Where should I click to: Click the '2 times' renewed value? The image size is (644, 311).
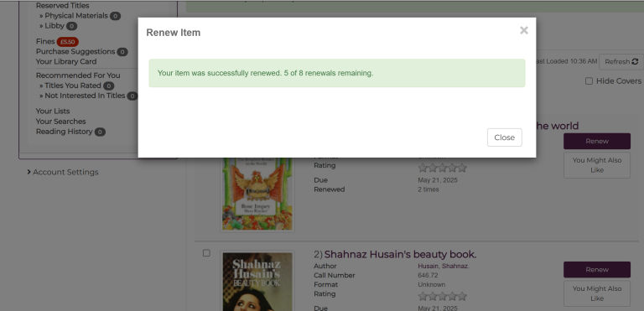click(x=428, y=189)
